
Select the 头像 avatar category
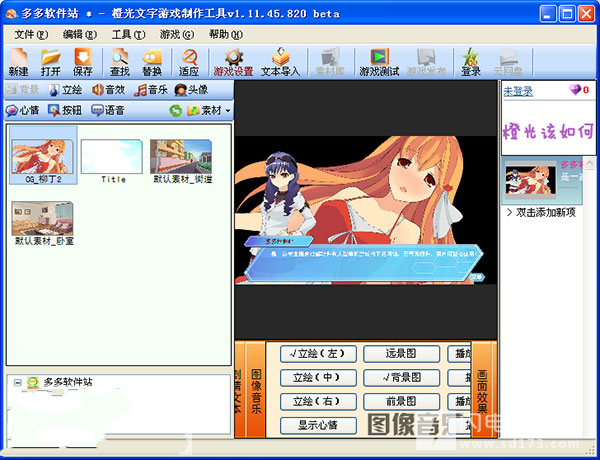click(x=191, y=90)
